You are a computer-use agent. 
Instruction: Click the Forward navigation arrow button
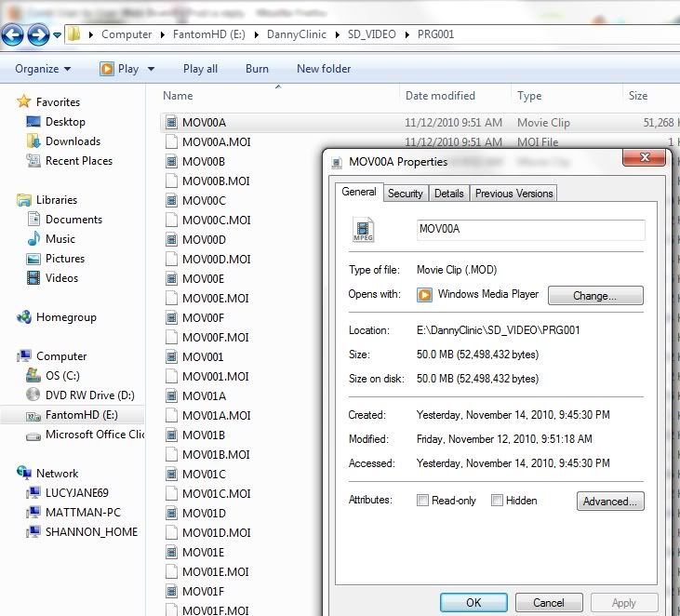38,35
